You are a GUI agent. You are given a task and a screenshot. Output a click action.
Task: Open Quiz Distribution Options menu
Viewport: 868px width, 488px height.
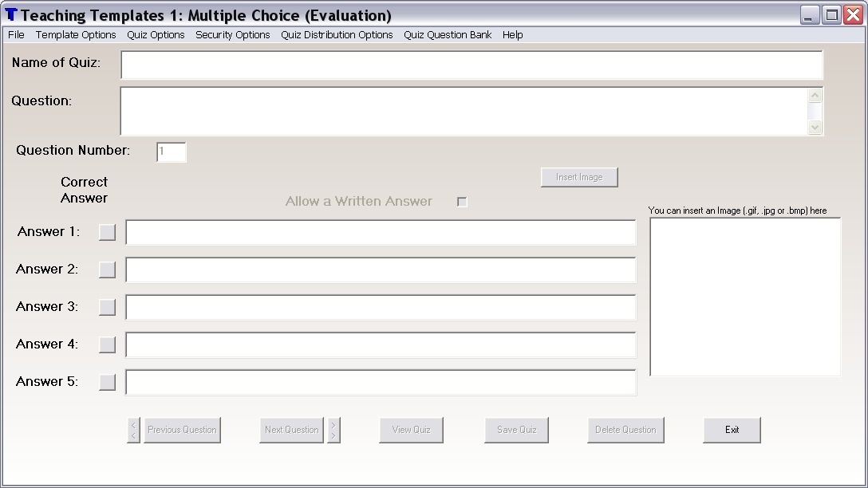point(337,35)
